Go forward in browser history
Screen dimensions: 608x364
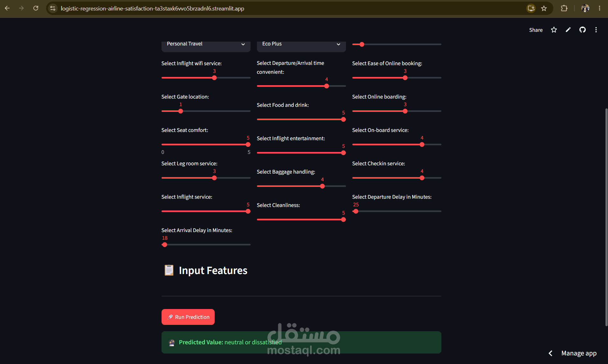tap(21, 8)
